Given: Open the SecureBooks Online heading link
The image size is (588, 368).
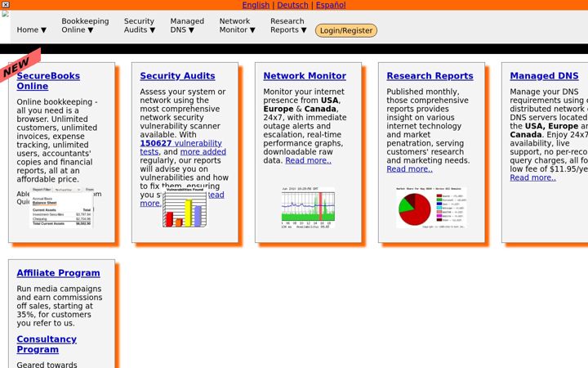Looking at the screenshot, I should point(48,81).
